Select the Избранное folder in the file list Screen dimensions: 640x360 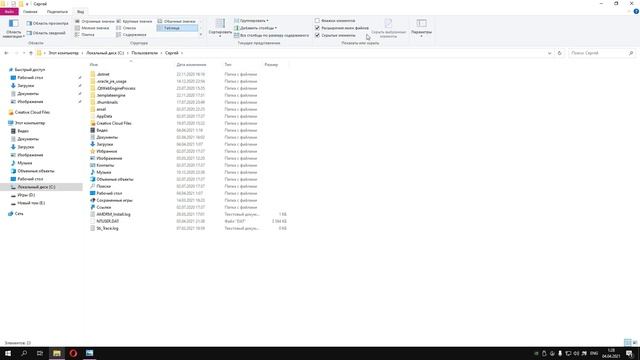coord(107,151)
